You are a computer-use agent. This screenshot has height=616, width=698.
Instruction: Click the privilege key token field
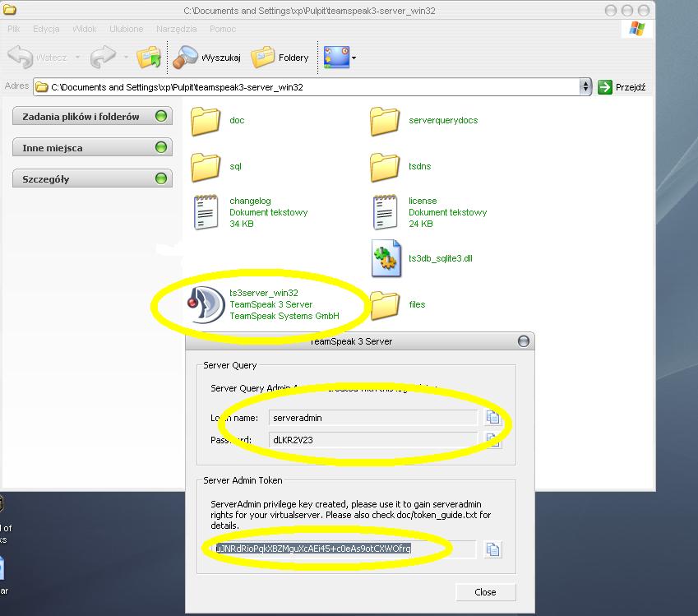343,549
